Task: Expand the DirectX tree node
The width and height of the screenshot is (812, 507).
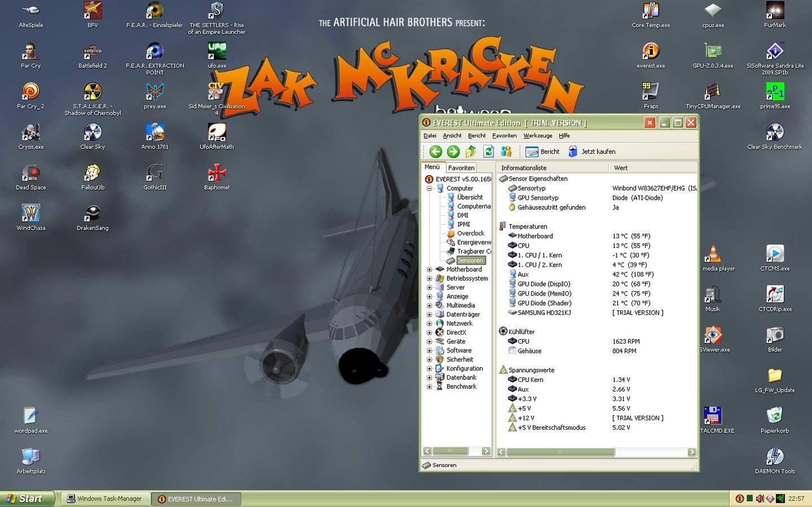Action: 429,333
